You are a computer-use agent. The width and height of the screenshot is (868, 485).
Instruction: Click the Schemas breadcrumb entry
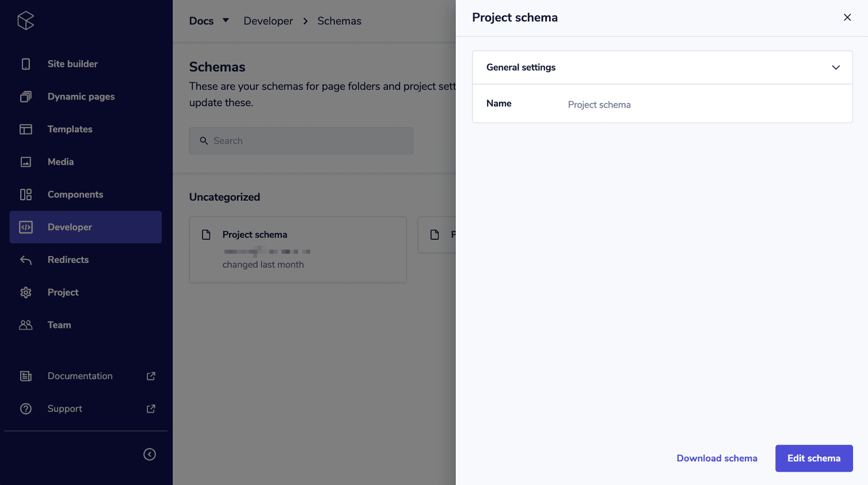pos(339,21)
